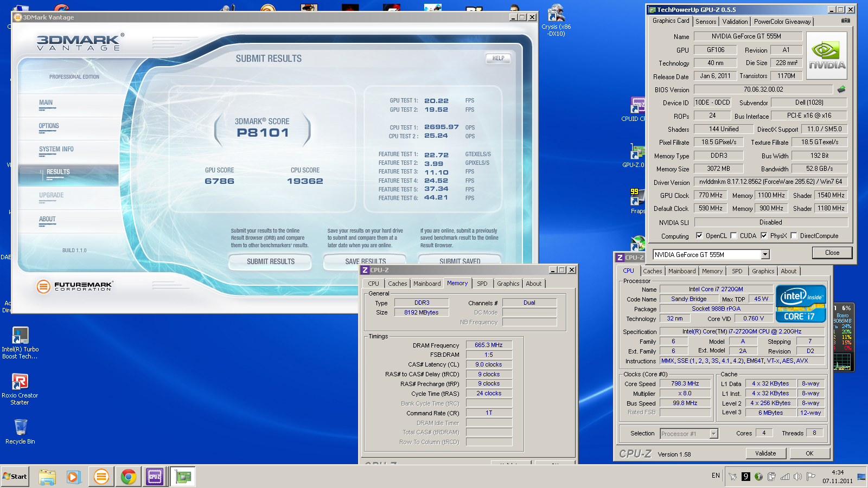This screenshot has height=488, width=868.
Task: Click the CPU meter desktop gadget
Action: pyautogui.click(x=843, y=337)
